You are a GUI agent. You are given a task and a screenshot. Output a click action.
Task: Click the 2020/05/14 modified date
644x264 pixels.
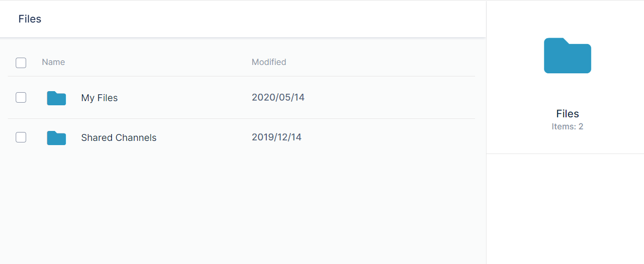point(278,97)
